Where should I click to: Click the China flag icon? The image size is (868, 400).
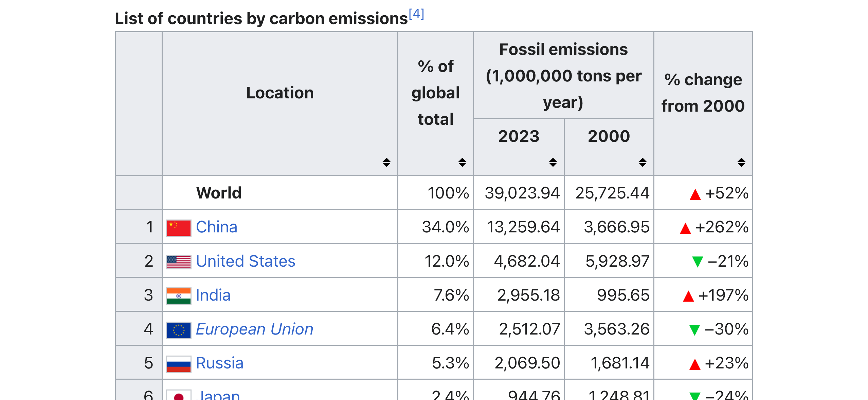coord(179,228)
